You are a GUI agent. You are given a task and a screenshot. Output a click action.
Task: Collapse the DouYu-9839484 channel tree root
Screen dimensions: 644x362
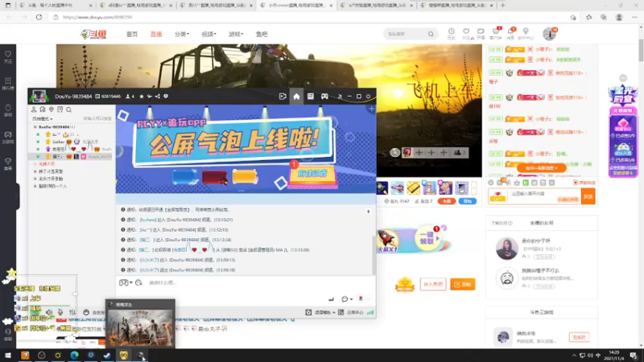[x=35, y=127]
